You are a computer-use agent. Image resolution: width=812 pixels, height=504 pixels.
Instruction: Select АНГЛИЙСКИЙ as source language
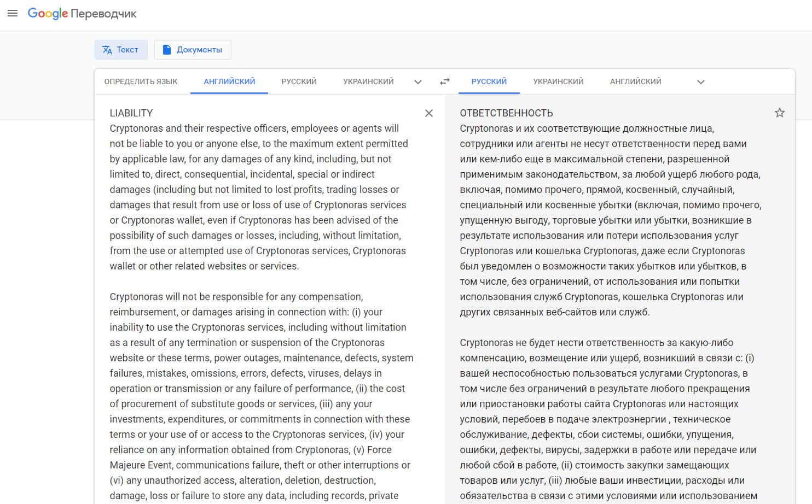[x=229, y=81]
